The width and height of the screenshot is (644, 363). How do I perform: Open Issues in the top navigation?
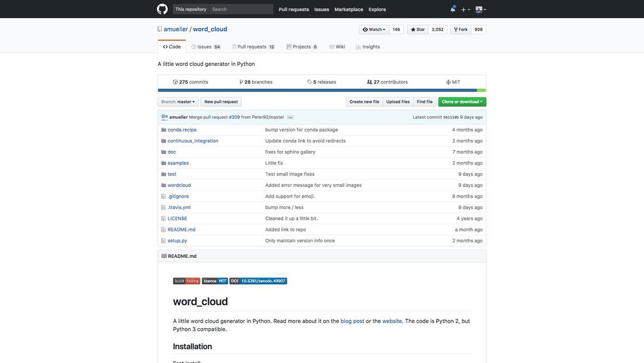(x=321, y=9)
